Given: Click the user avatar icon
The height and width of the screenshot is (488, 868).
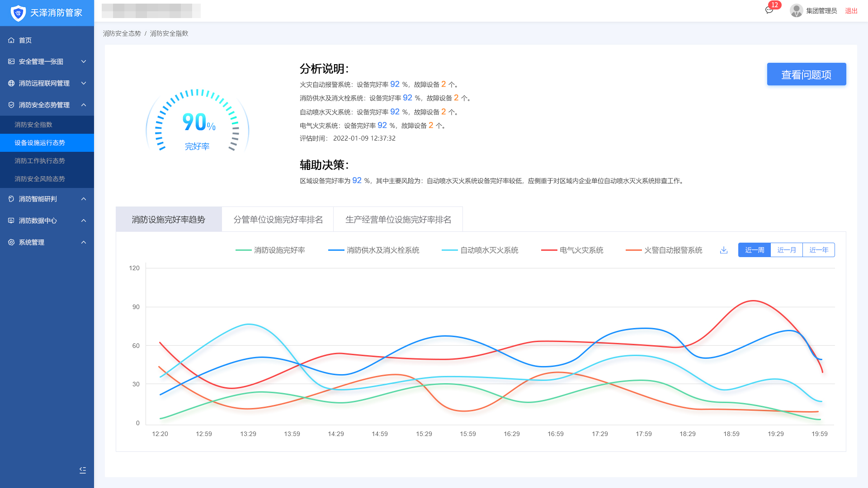Looking at the screenshot, I should pyautogui.click(x=796, y=10).
